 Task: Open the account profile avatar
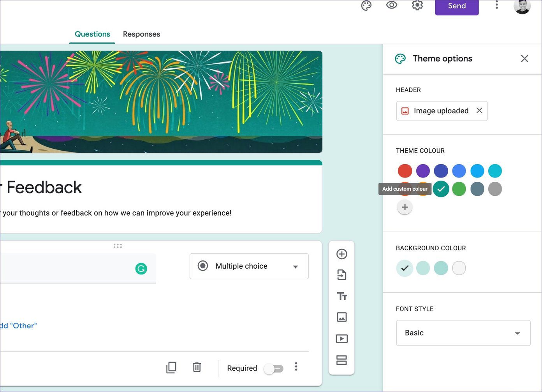point(522,5)
